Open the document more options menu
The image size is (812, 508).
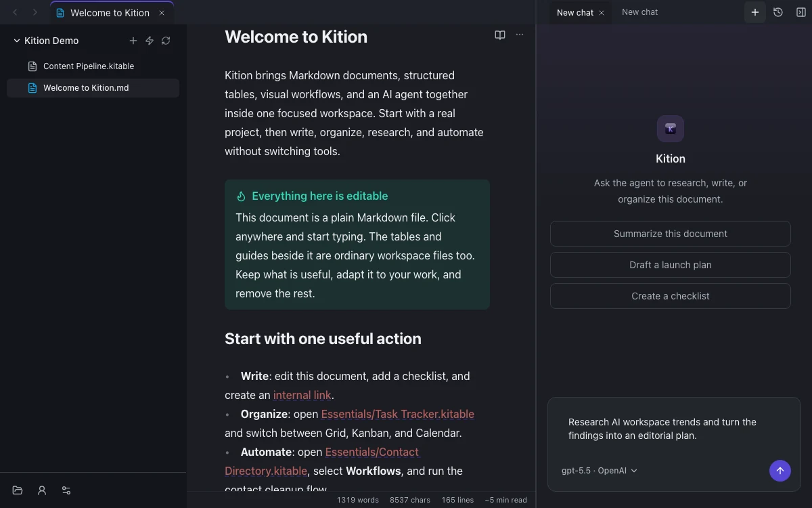pyautogui.click(x=520, y=35)
